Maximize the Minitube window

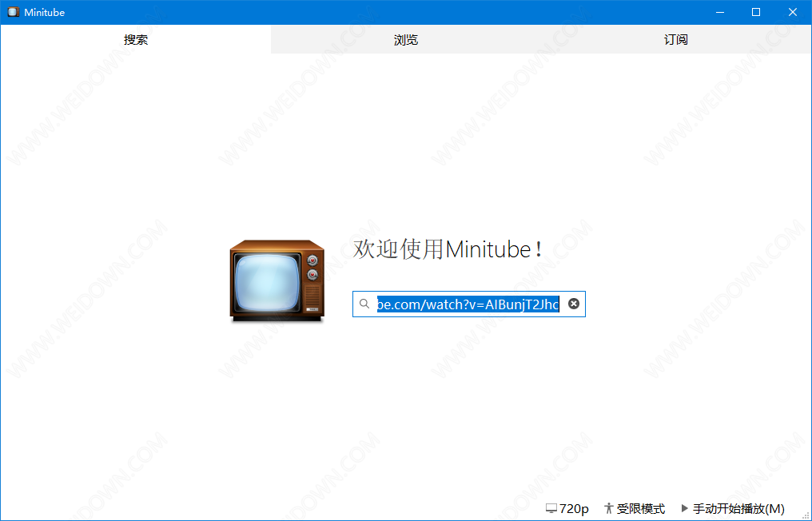[x=756, y=12]
